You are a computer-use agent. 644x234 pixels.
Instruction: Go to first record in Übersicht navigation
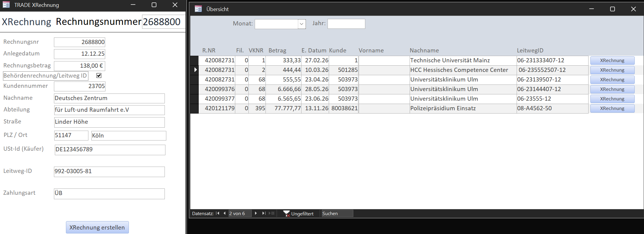[218, 213]
